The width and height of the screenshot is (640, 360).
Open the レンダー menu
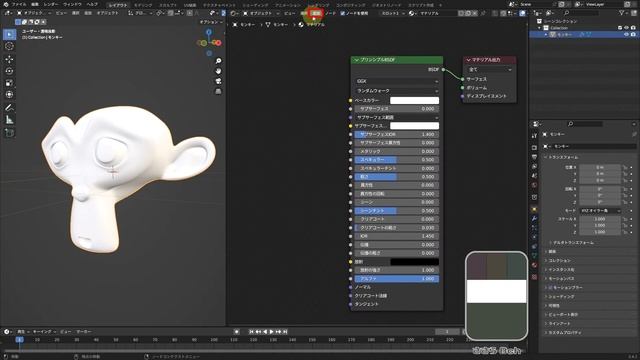pos(51,4)
